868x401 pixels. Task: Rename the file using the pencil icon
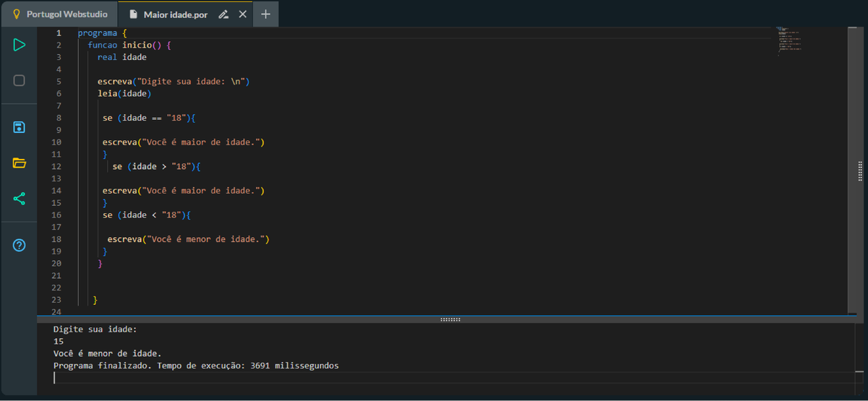(x=224, y=14)
